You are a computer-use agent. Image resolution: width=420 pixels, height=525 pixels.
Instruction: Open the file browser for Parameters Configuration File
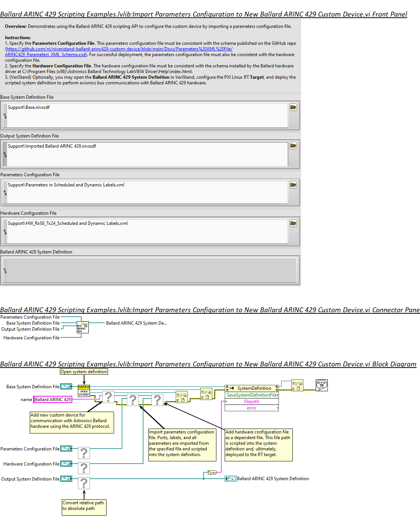click(x=293, y=185)
